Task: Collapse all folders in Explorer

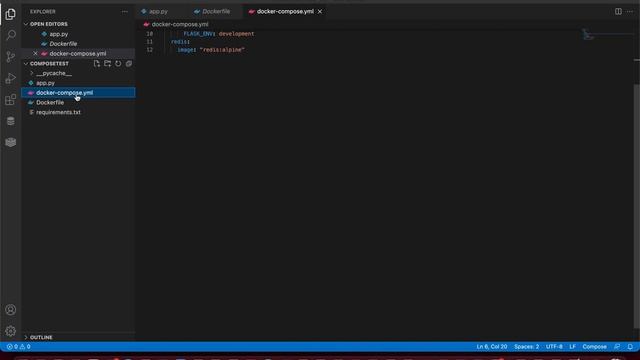Action: point(129,64)
